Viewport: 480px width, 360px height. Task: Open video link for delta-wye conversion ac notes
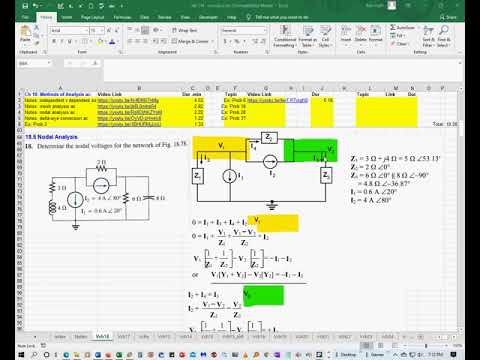click(x=129, y=118)
